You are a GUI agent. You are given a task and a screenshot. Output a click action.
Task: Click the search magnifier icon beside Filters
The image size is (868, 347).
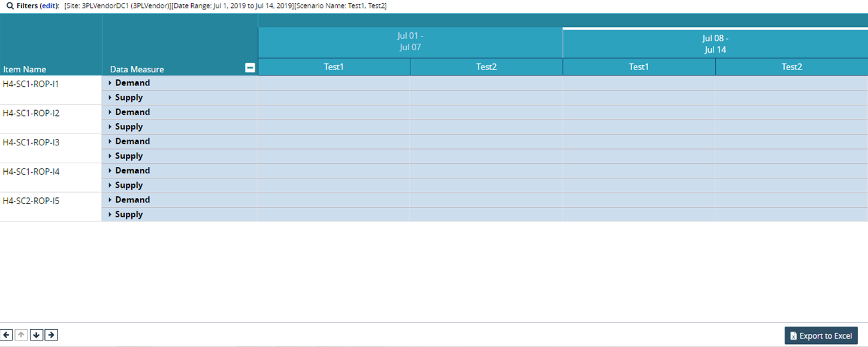[x=10, y=5]
